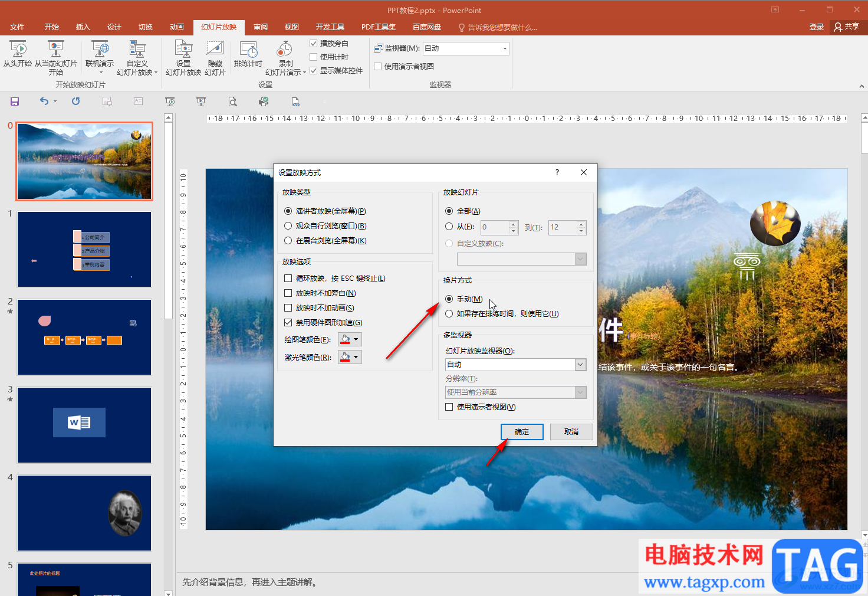Viewport: 868px width, 596px height.
Task: Toggle ribbon 显示媒体控件 checkbox
Action: pos(314,71)
